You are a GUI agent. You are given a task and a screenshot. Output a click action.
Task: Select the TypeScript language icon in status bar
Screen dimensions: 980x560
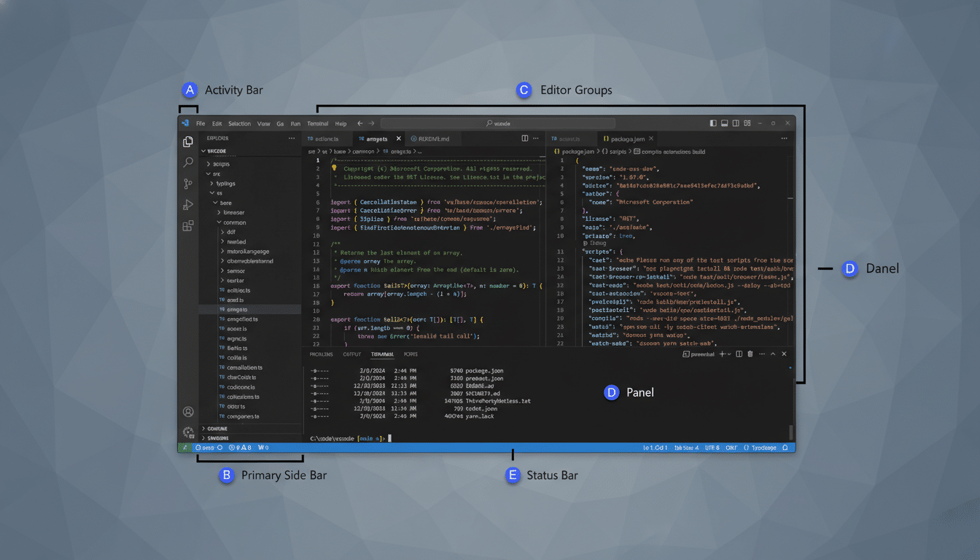coord(763,447)
